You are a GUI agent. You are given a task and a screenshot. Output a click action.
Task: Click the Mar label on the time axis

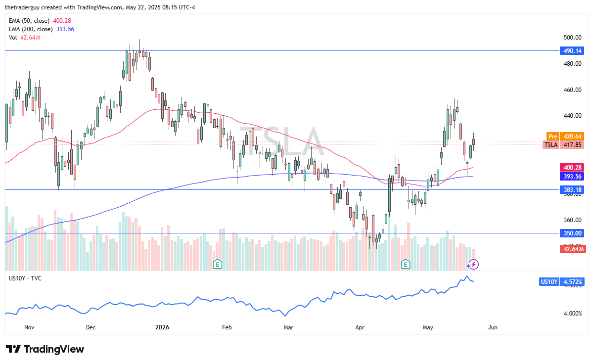pyautogui.click(x=288, y=327)
